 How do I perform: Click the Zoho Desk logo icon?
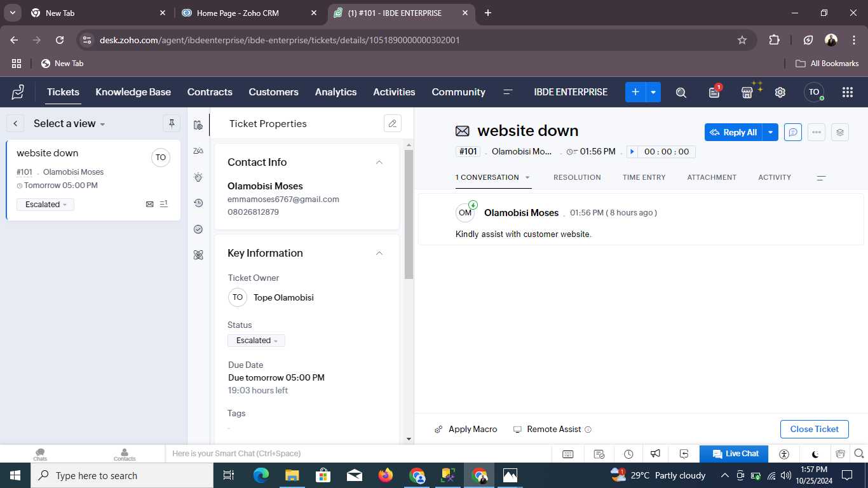point(18,92)
